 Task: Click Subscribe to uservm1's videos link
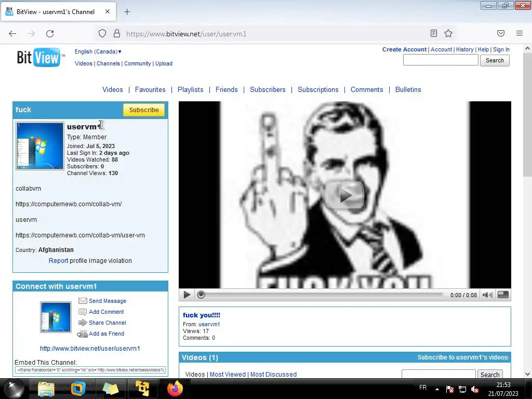[x=462, y=357]
